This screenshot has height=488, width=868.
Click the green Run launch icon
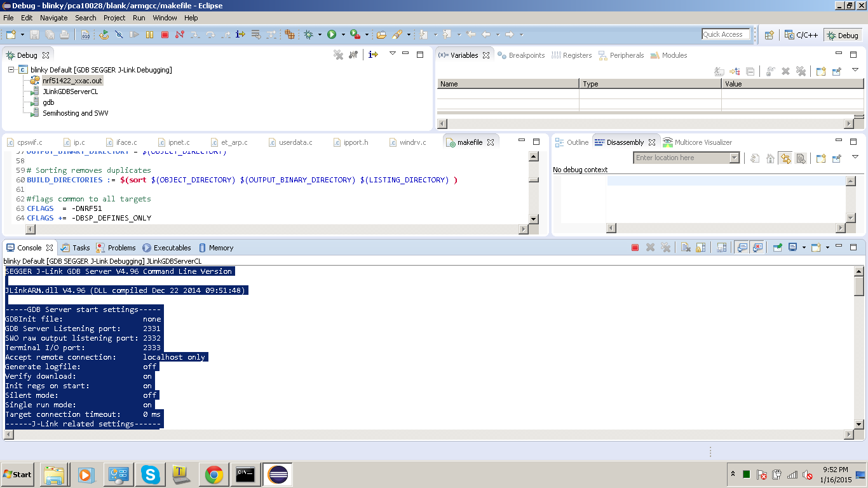[332, 34]
